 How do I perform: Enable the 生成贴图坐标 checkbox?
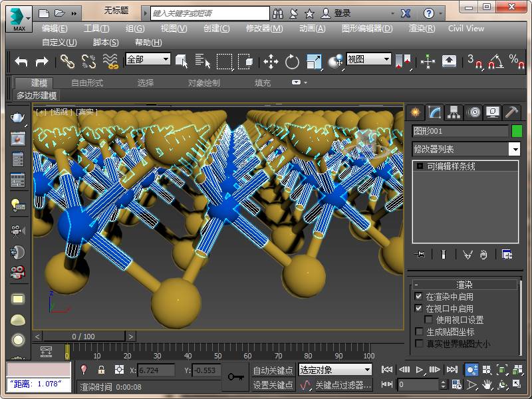pos(418,332)
